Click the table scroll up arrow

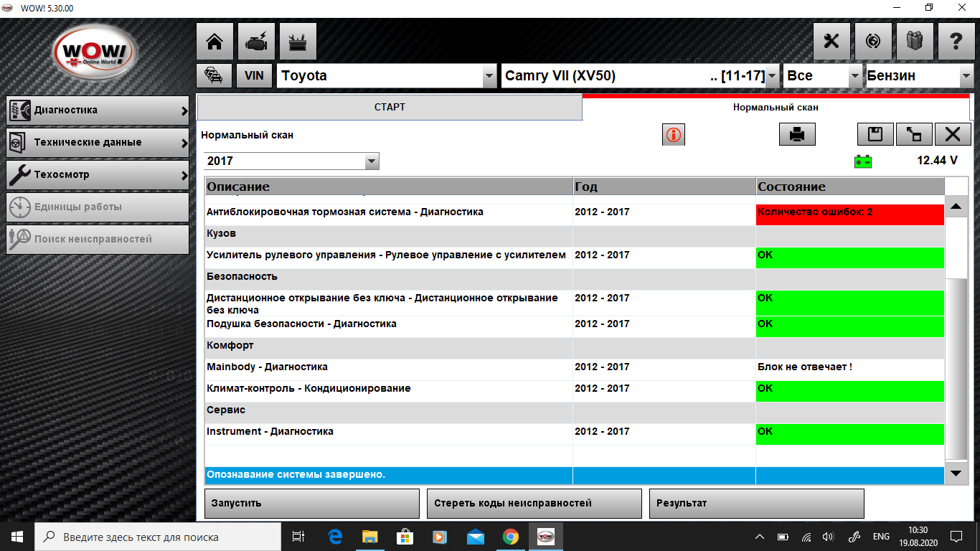[955, 207]
